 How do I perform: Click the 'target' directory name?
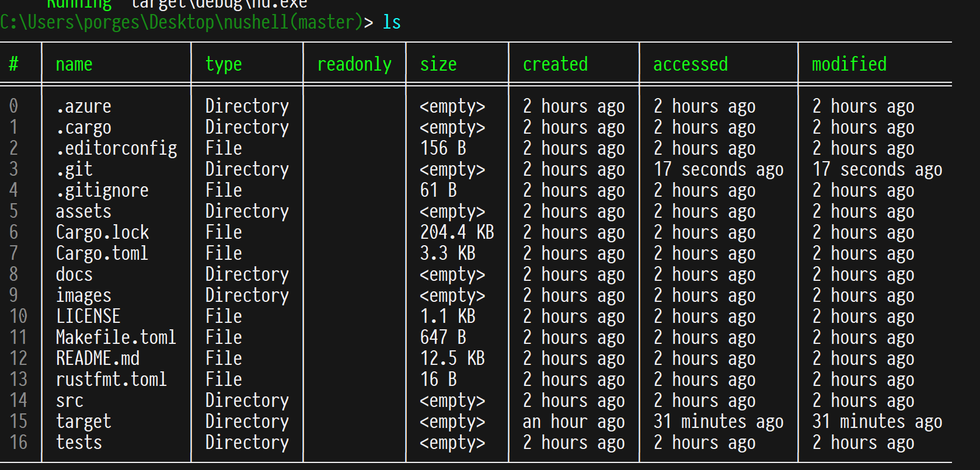tap(83, 422)
